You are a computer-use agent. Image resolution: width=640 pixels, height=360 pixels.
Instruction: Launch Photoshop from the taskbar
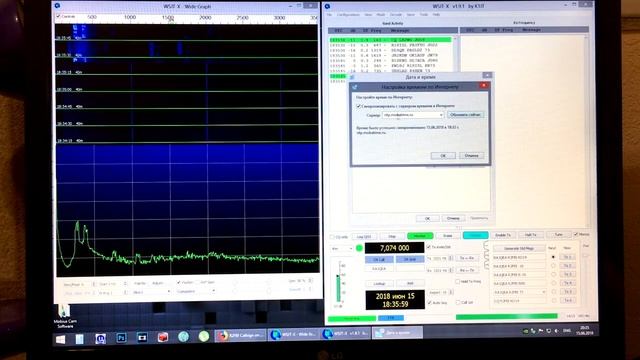(121, 338)
